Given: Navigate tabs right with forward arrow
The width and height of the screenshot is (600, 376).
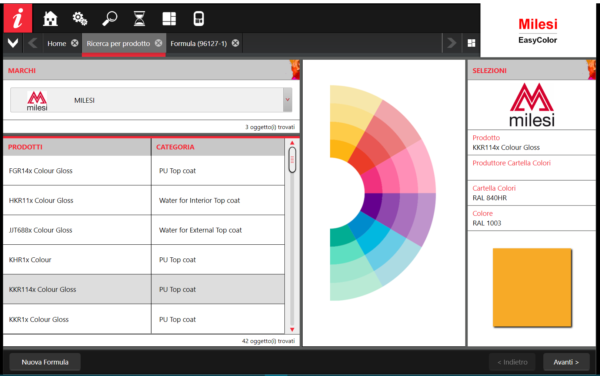Looking at the screenshot, I should 452,43.
